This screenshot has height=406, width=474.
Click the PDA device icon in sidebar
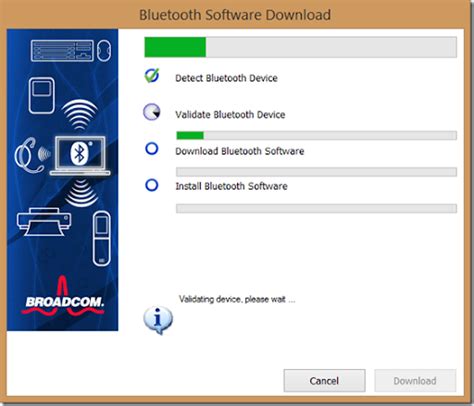click(42, 96)
